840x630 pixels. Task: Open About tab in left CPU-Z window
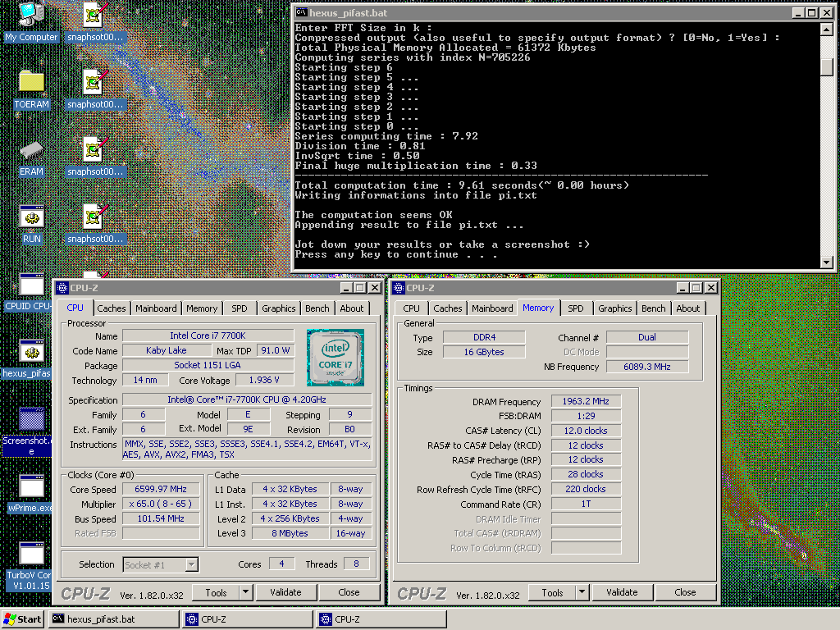(x=351, y=308)
